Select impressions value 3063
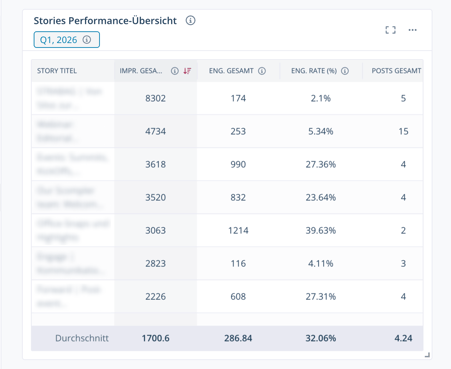The image size is (451, 369). [155, 230]
